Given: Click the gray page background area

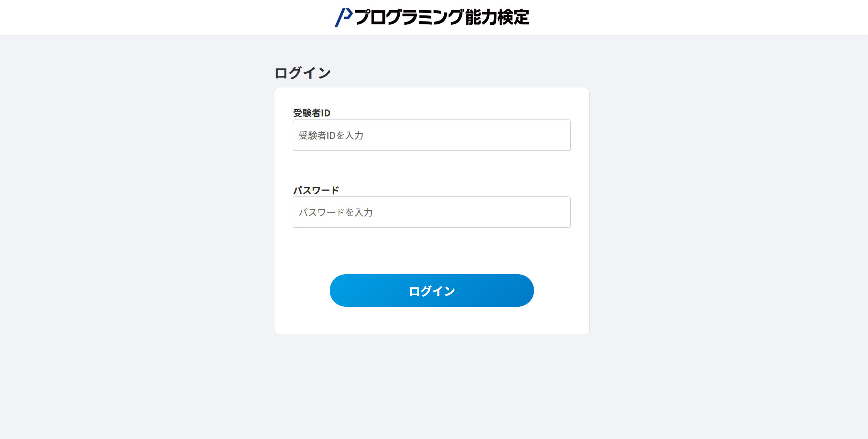Looking at the screenshot, I should (x=116, y=232).
